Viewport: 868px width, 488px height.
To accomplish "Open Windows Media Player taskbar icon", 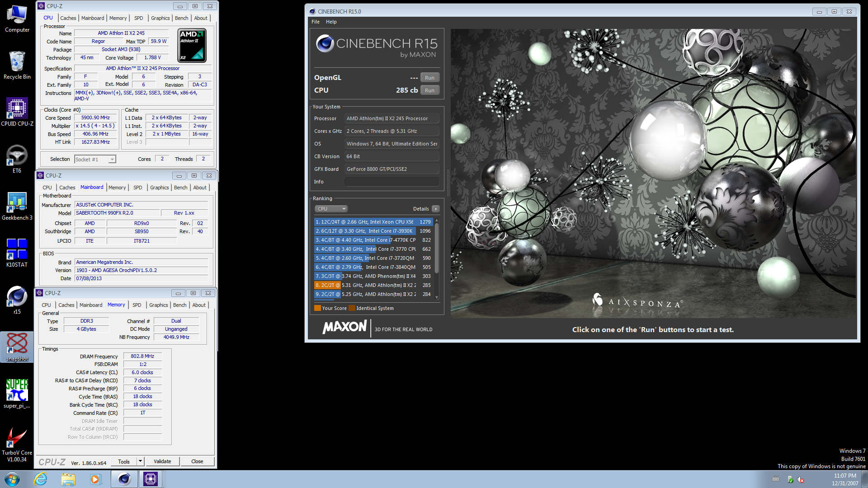I will (x=95, y=479).
